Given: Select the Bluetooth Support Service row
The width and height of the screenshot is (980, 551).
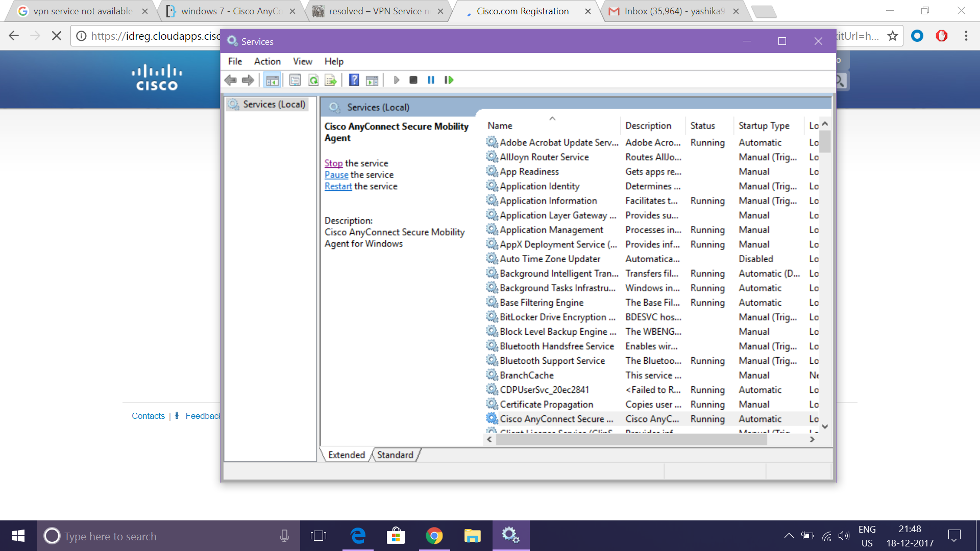Looking at the screenshot, I should click(552, 361).
